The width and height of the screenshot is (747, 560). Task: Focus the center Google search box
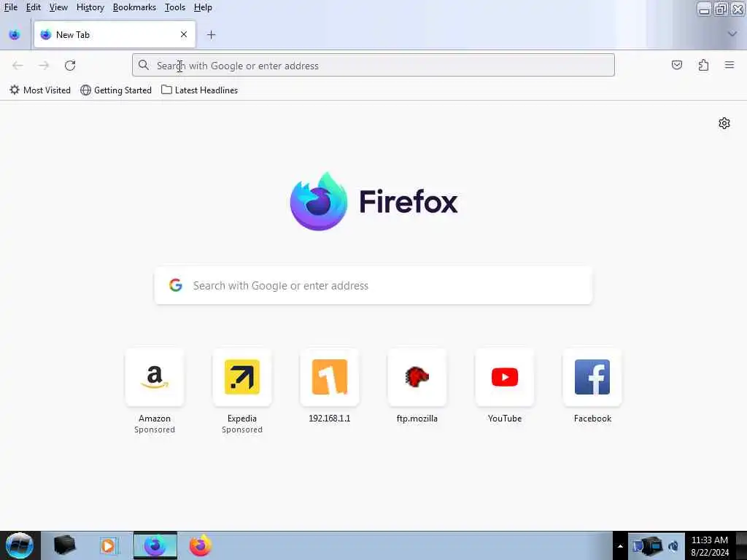pos(373,285)
